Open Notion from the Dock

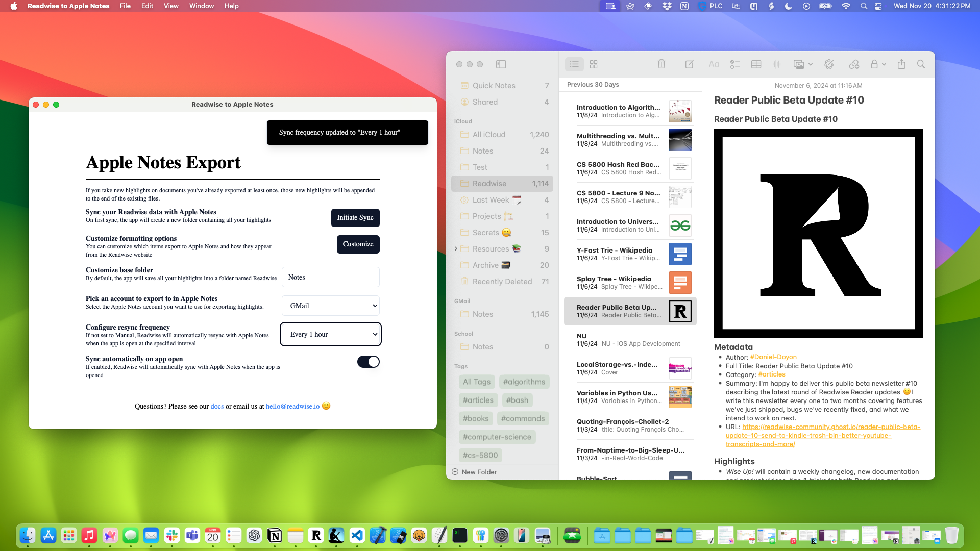tap(275, 535)
